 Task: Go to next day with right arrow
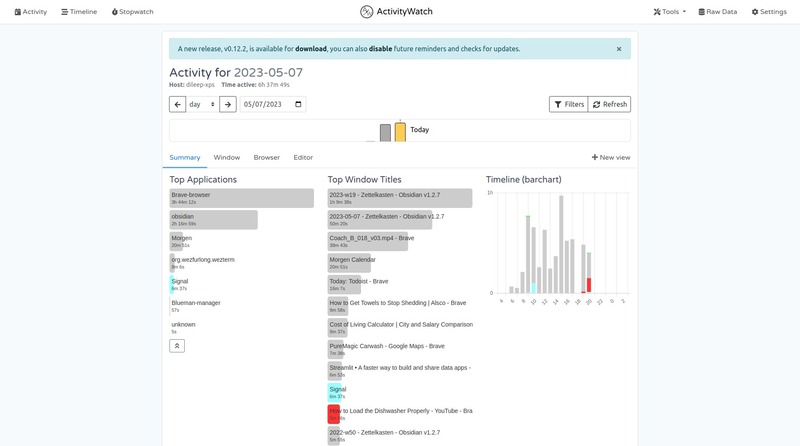[228, 104]
